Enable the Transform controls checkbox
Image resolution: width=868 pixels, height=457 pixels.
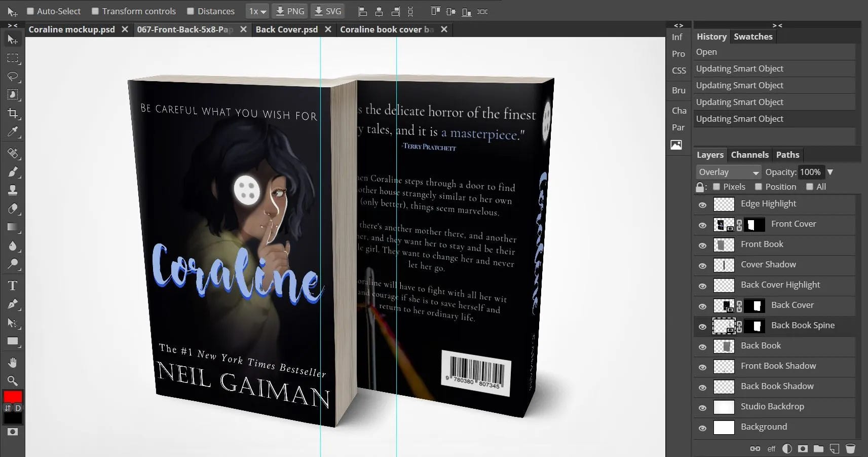(x=95, y=11)
